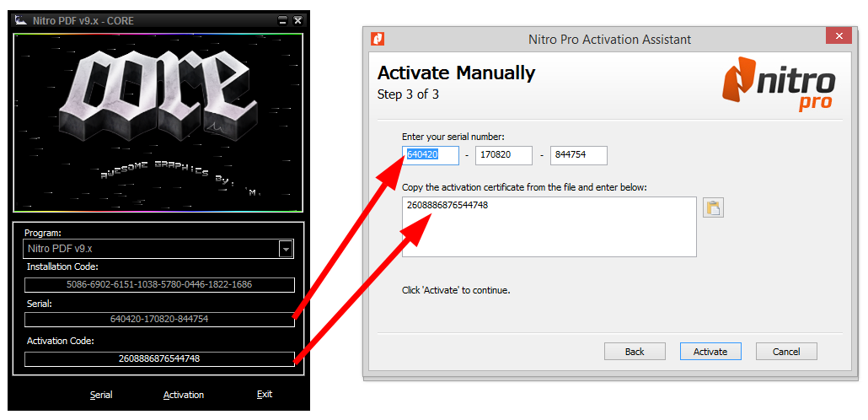Cancel the Nitro Pro activation dialog
Viewport: 868px width, 420px height.
tap(786, 352)
